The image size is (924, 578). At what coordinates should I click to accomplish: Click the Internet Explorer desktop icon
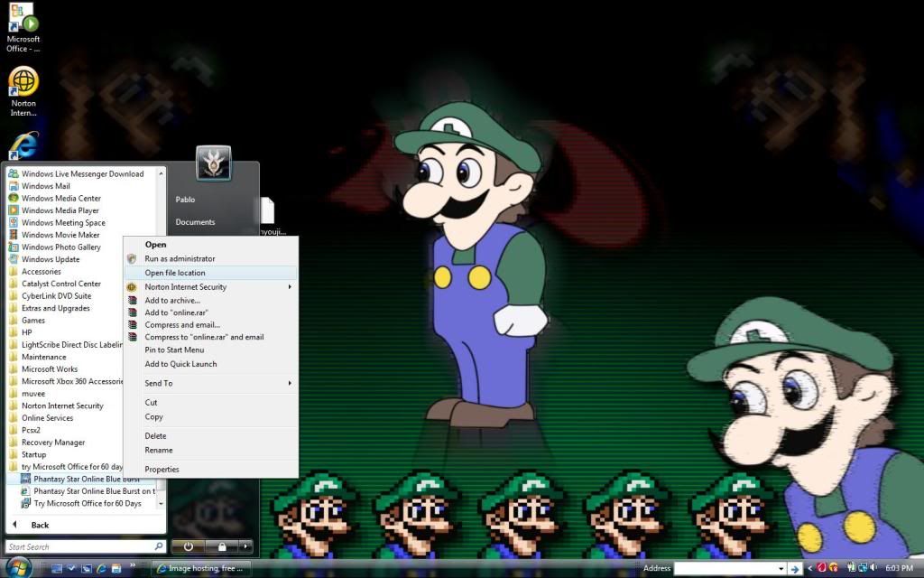click(23, 147)
